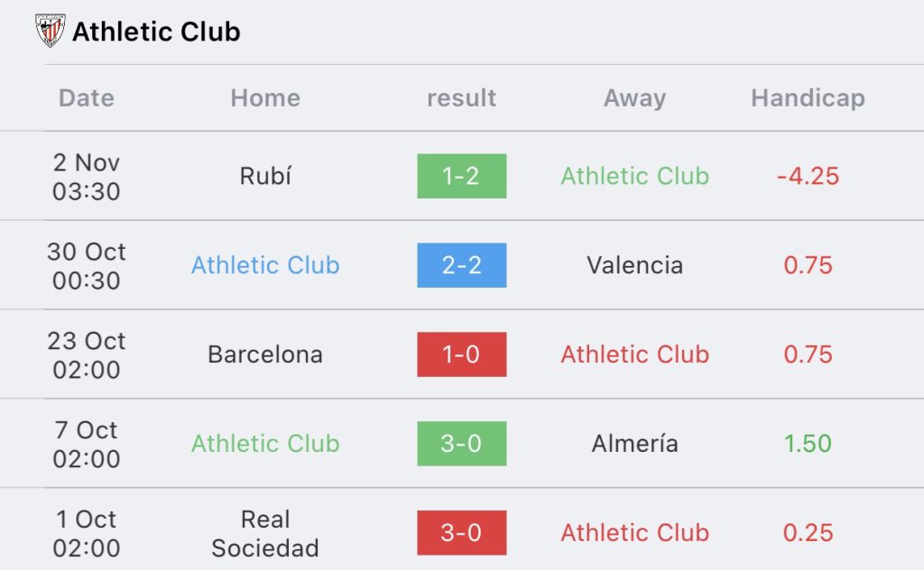Open the green 3-0 Almería result badge
924x570 pixels.
click(461, 444)
